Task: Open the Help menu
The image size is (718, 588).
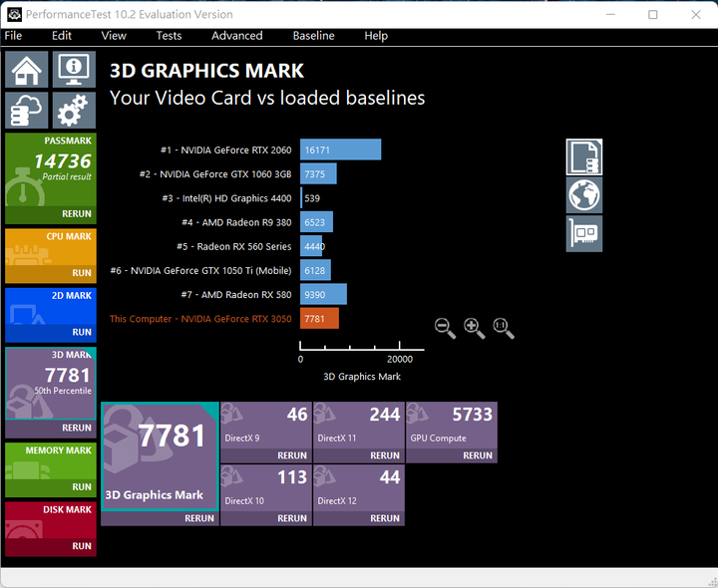Action: tap(376, 36)
